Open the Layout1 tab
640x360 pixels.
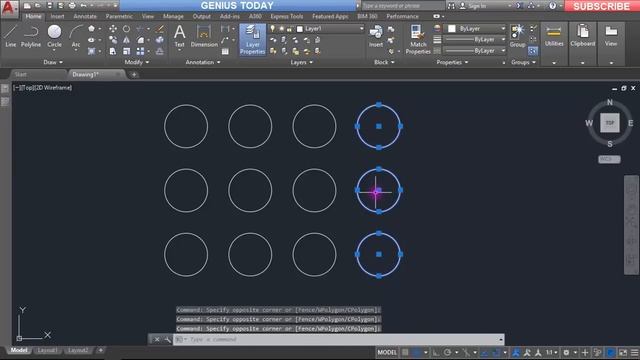47,350
